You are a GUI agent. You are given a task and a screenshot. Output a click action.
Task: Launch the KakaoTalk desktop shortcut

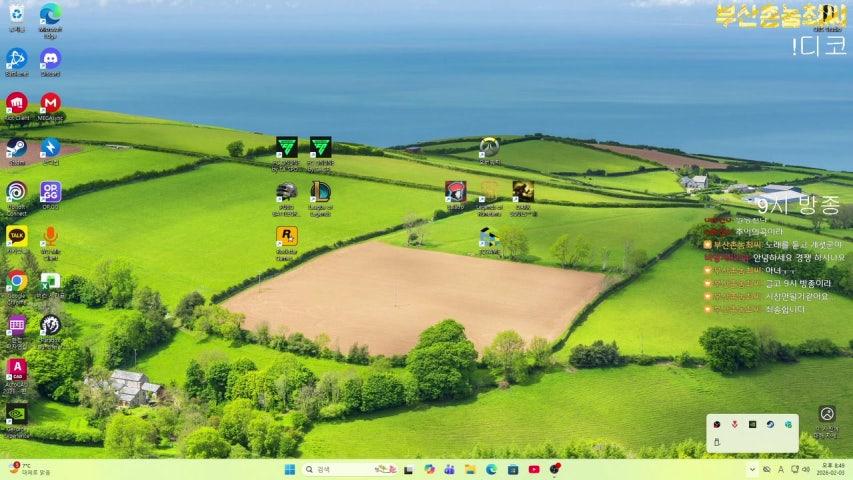[x=16, y=236]
